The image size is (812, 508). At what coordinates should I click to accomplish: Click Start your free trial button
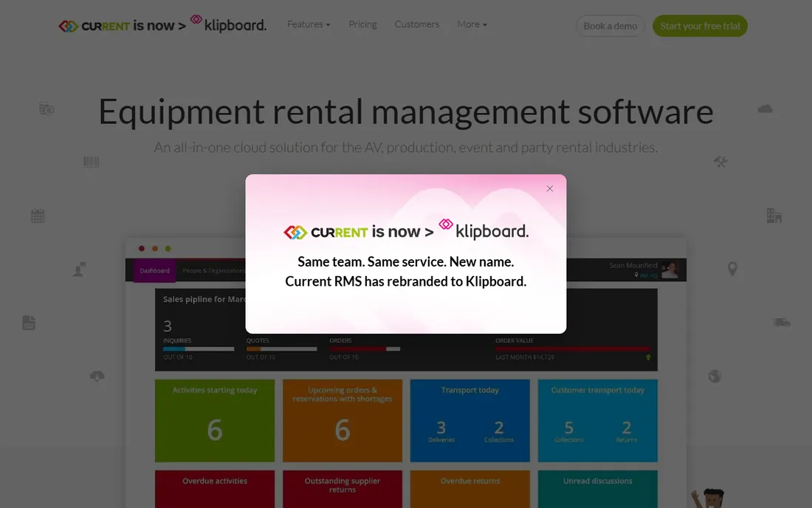coord(700,26)
